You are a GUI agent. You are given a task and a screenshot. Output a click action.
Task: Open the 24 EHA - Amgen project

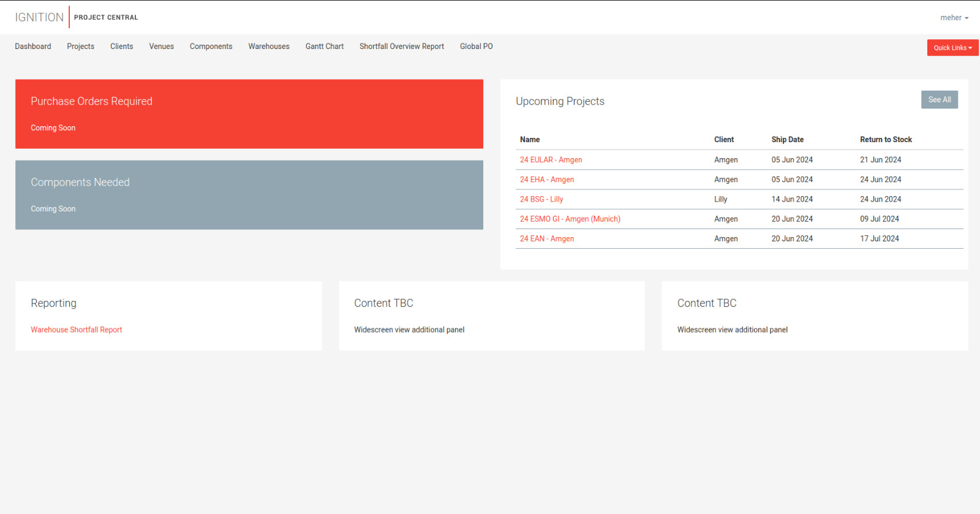tap(546, 180)
